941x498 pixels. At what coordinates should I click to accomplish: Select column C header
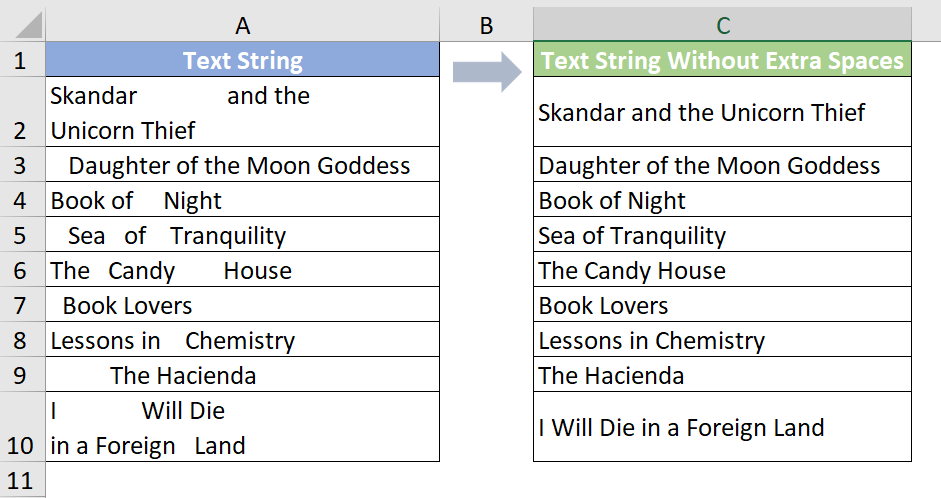pos(723,25)
